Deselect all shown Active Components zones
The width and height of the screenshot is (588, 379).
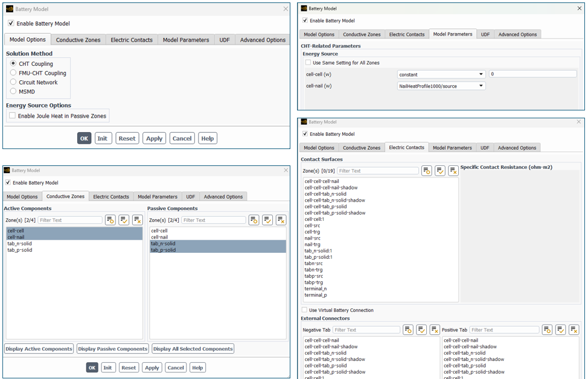(138, 220)
